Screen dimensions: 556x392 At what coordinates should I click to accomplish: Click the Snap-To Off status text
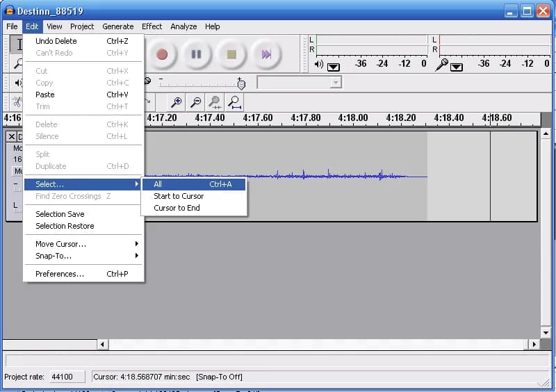219,377
